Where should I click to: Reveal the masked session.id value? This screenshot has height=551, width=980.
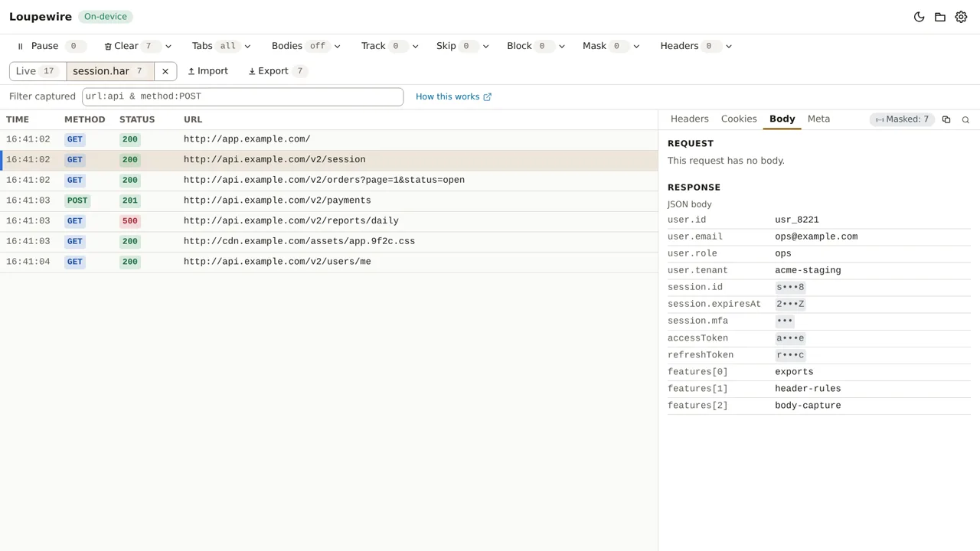pyautogui.click(x=790, y=287)
